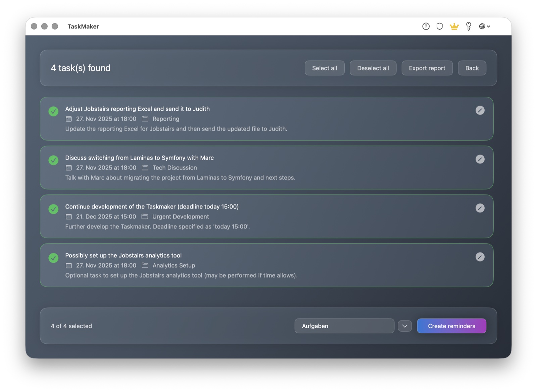
Task: Click the Aufgaben input field
Action: pos(344,326)
